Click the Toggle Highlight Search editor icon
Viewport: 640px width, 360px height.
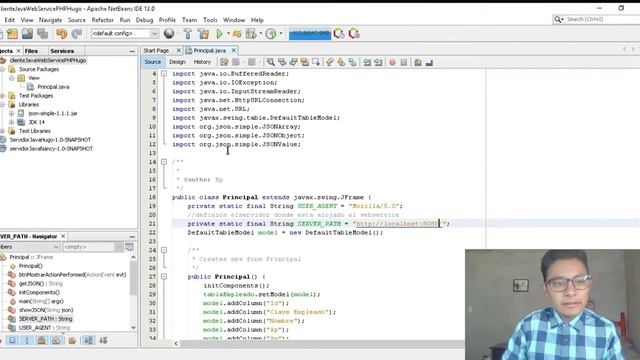click(304, 62)
